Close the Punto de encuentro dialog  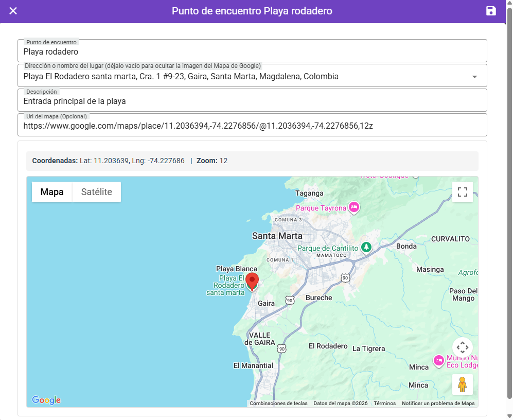13,11
